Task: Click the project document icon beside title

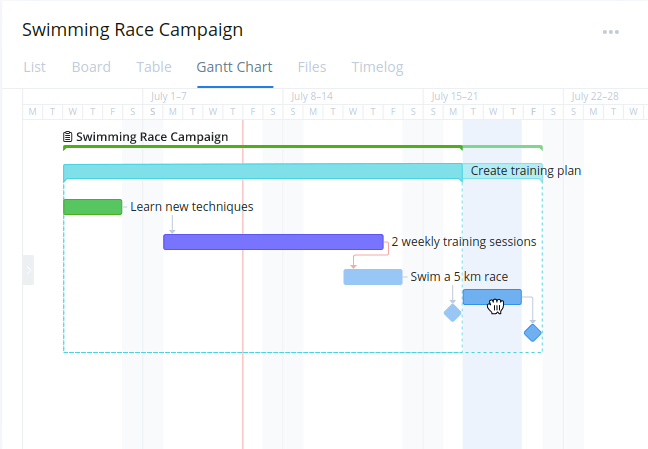Action: pos(68,137)
